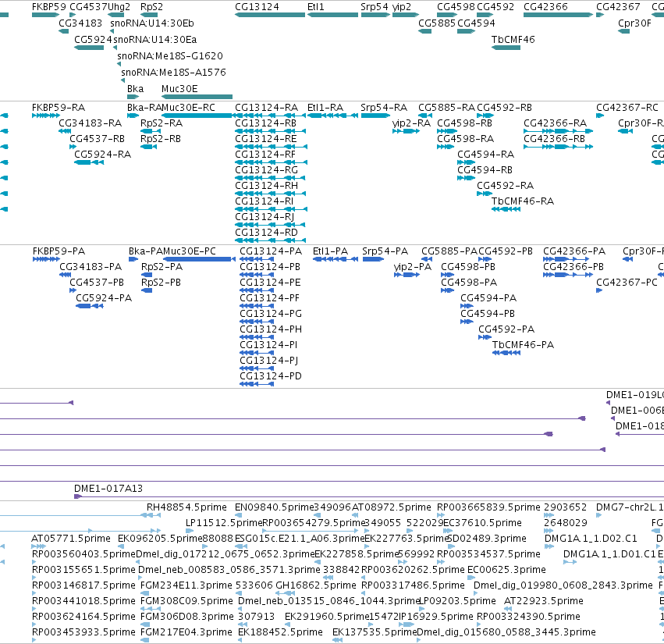Click the EN09840.5prime EST label
The width and height of the screenshot is (664, 644).
(275, 507)
